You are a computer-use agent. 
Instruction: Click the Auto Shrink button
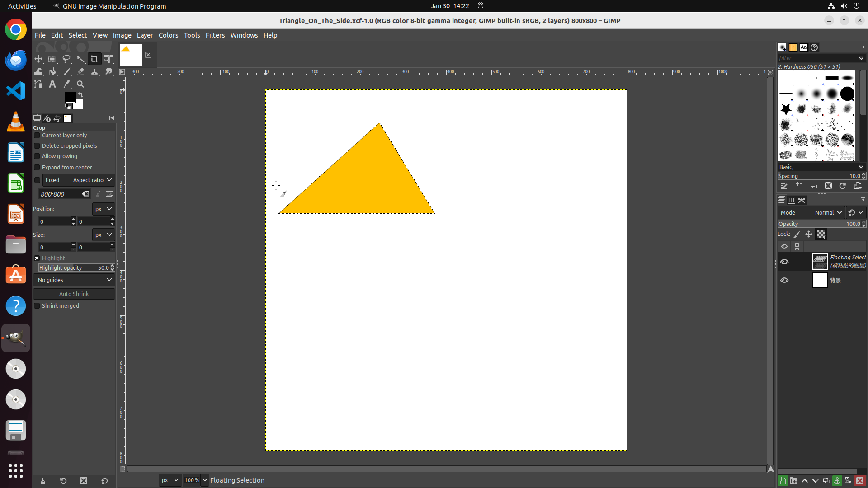point(74,294)
